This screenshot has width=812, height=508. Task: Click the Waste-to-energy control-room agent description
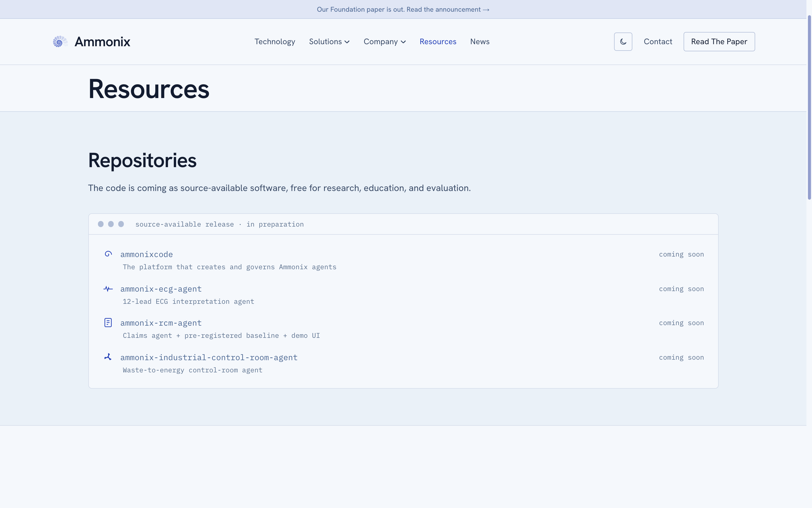pyautogui.click(x=193, y=370)
